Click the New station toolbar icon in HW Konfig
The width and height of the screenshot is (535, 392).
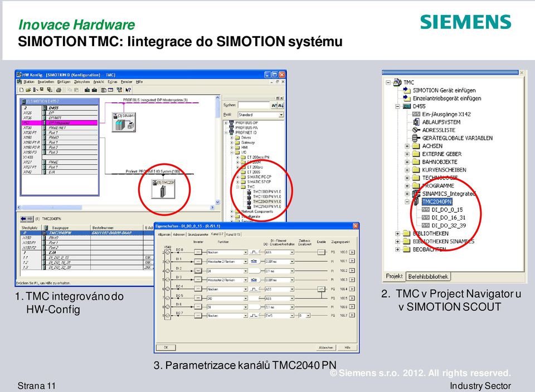click(x=22, y=90)
